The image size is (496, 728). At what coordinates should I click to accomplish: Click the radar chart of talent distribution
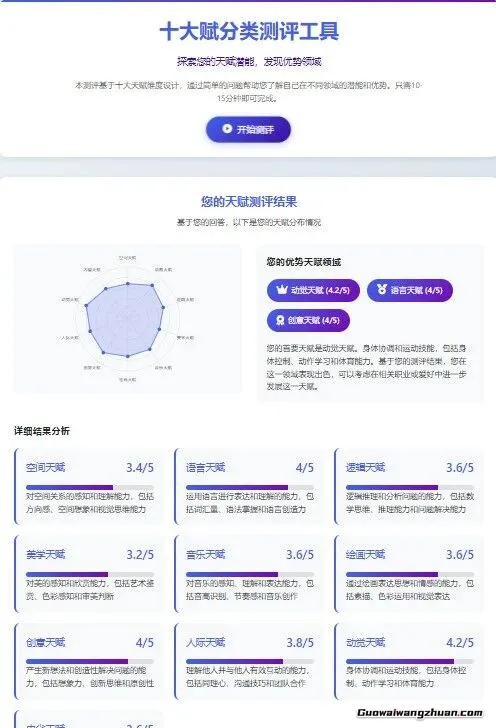coord(127,319)
